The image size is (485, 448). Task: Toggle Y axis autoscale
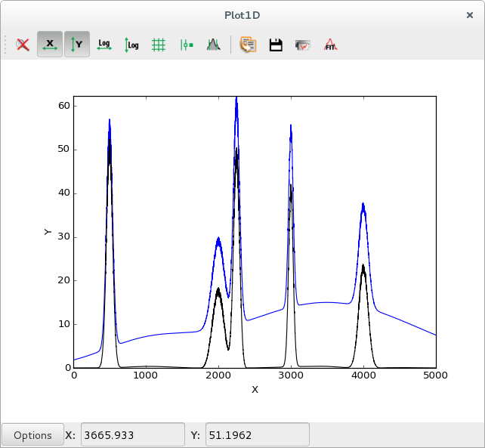click(77, 45)
